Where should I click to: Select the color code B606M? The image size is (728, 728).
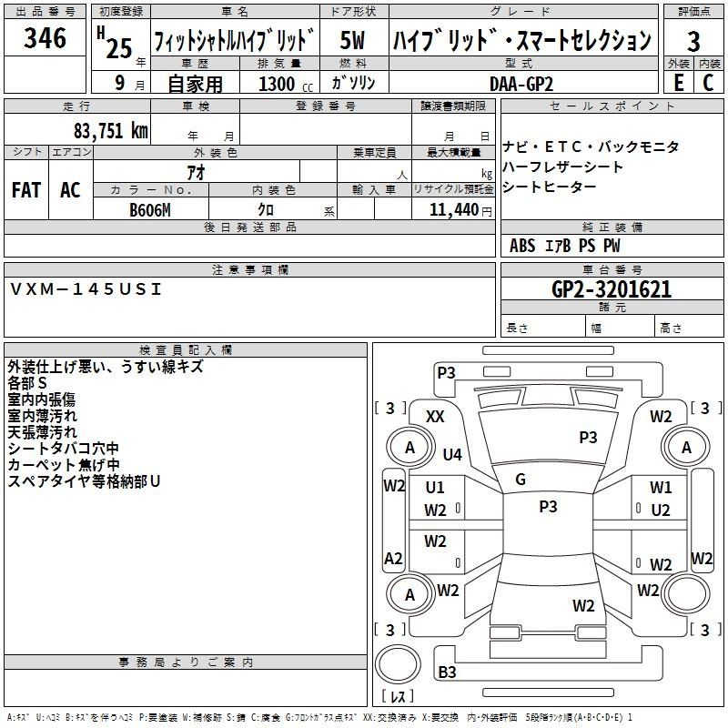tap(151, 209)
